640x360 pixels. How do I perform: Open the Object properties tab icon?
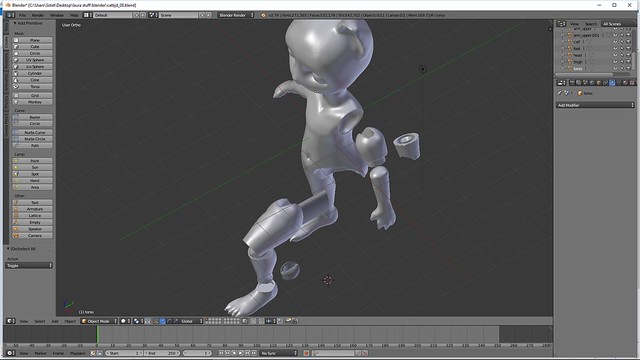(599, 82)
